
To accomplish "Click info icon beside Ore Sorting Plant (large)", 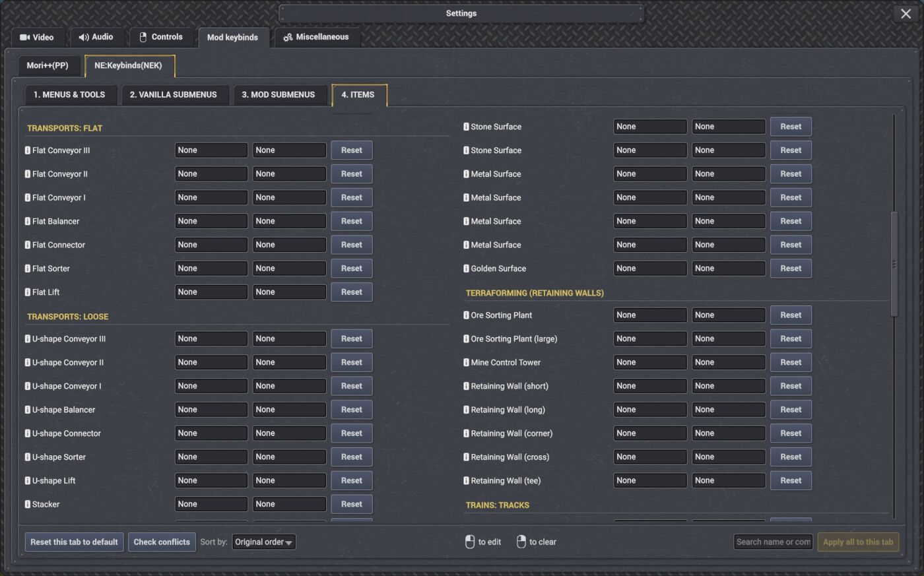I will pos(467,339).
